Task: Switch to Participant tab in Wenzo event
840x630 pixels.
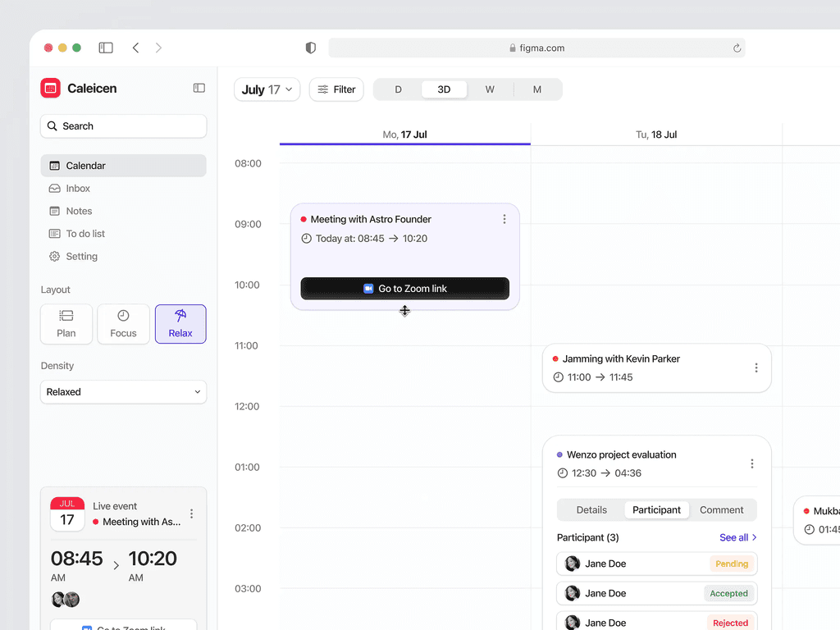Action: [x=656, y=510]
